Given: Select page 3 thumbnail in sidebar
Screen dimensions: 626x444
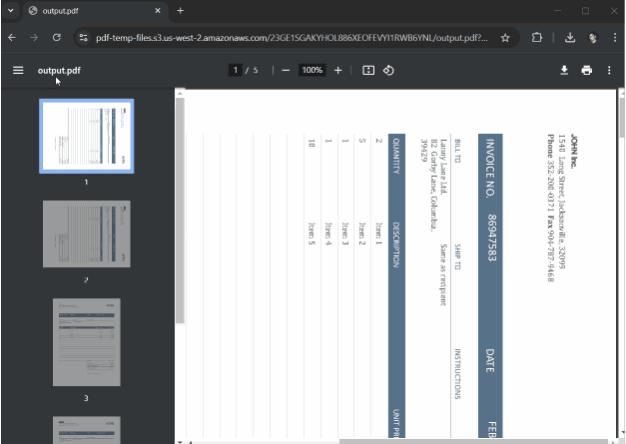Looking at the screenshot, I should click(x=86, y=341).
